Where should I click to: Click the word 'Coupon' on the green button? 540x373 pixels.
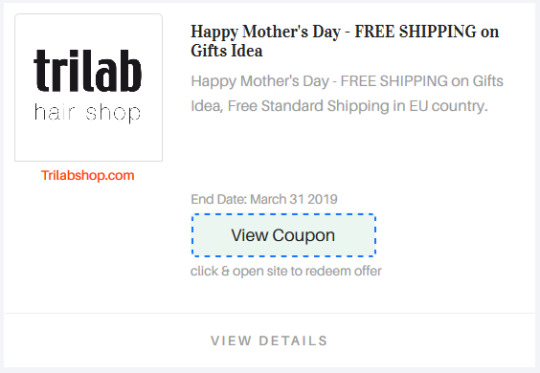(x=303, y=236)
